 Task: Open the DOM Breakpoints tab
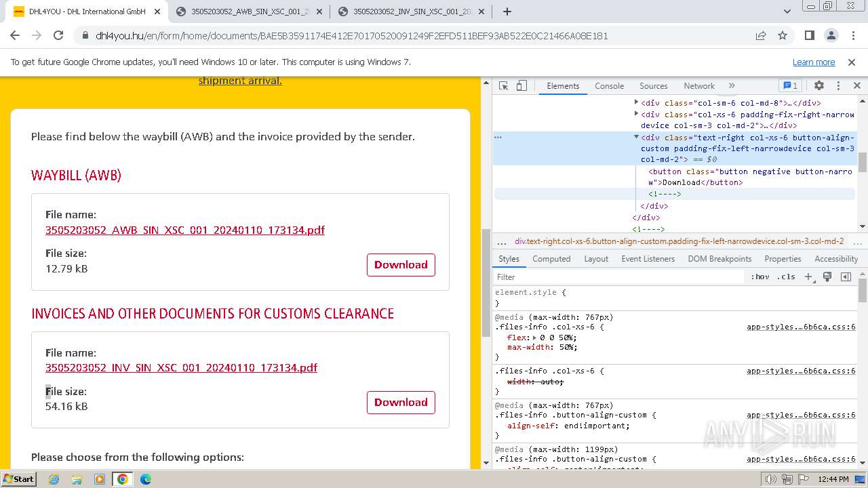(719, 259)
